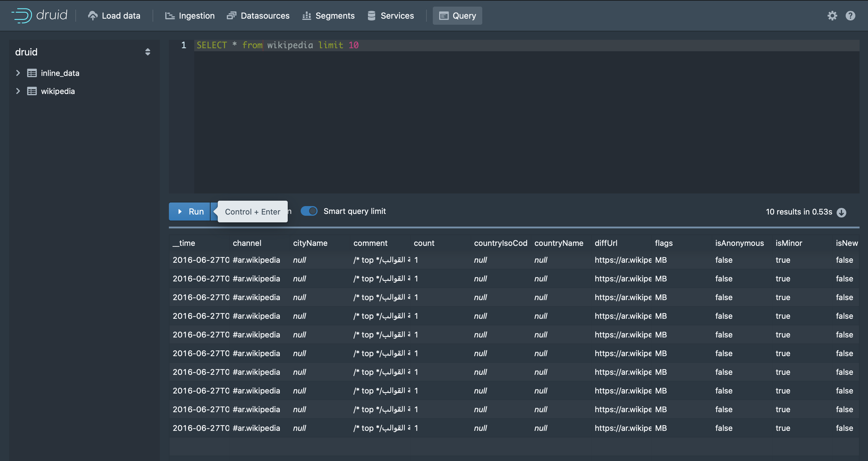The image size is (868, 461).
Task: Switch to the Query tab
Action: point(457,15)
